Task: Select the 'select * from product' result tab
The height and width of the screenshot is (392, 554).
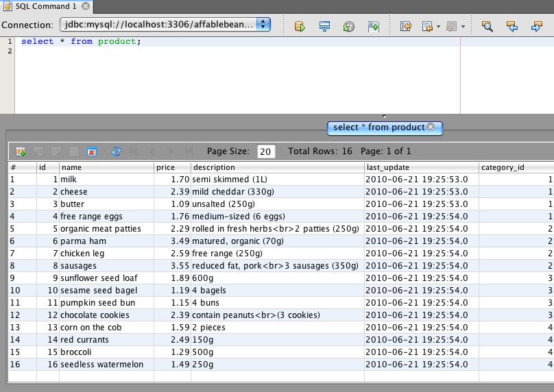Action: [378, 127]
